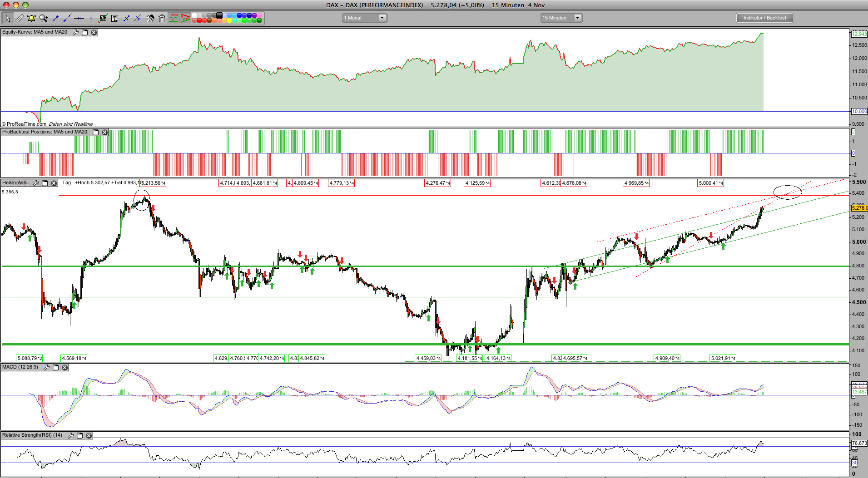Detach the Equity-Kurve panel window

[84, 32]
